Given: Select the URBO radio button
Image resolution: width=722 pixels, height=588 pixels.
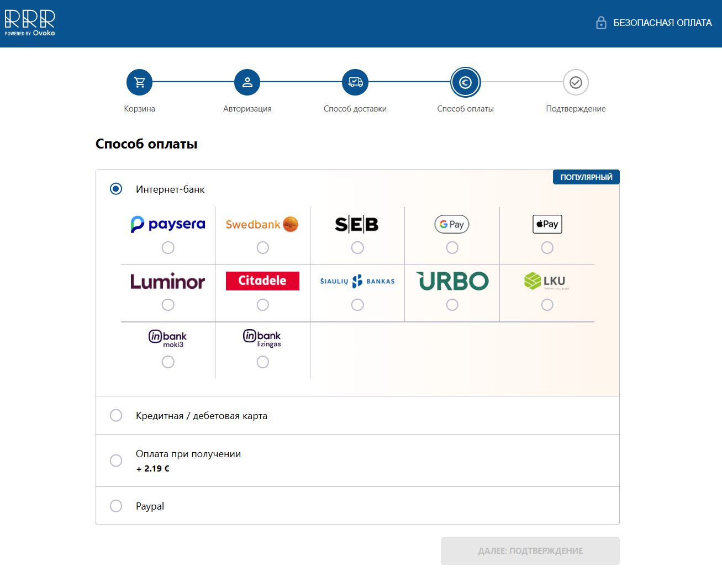Looking at the screenshot, I should pyautogui.click(x=452, y=305).
